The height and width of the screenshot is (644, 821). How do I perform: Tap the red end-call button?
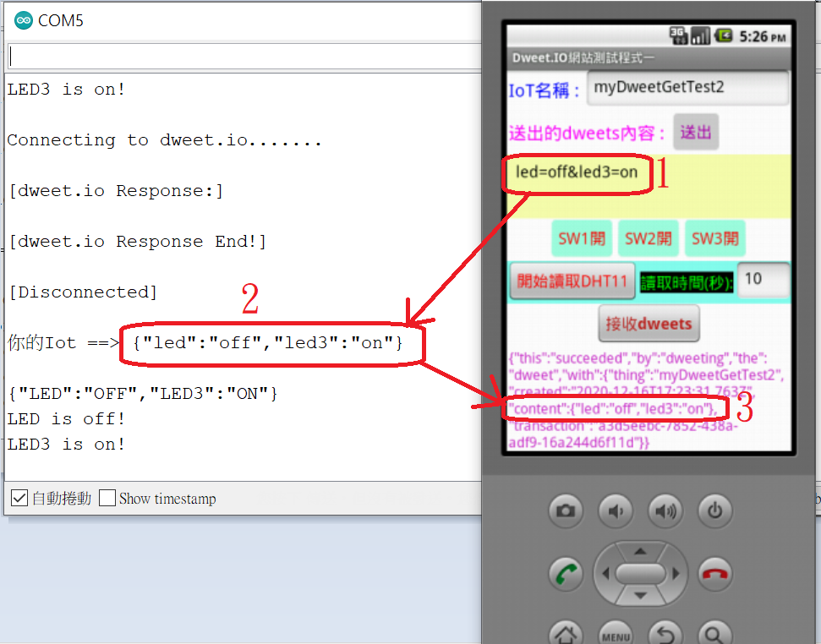[x=714, y=574]
